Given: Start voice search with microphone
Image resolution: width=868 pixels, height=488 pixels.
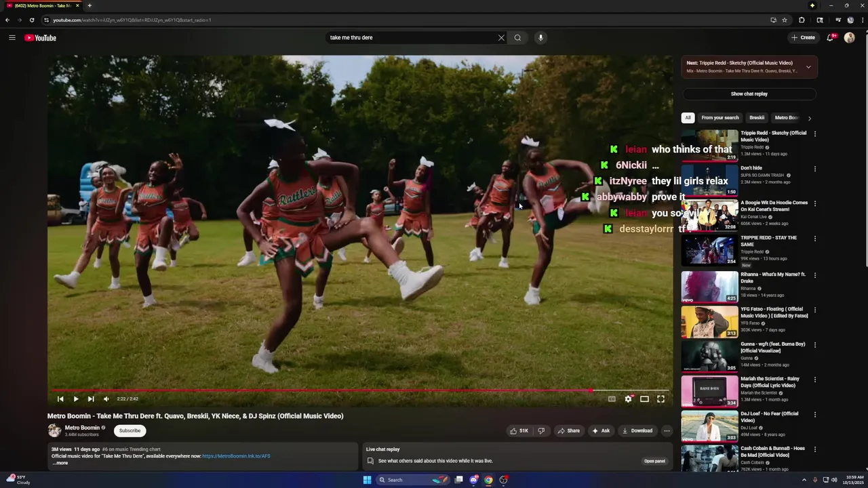Looking at the screenshot, I should click(540, 38).
